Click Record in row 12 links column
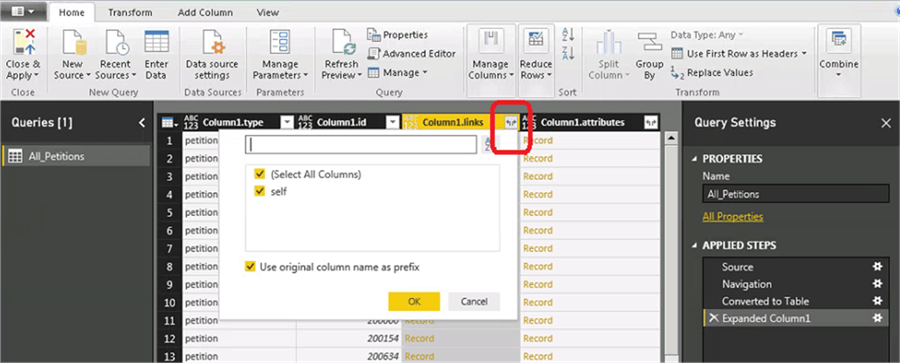The width and height of the screenshot is (900, 363). pos(420,338)
